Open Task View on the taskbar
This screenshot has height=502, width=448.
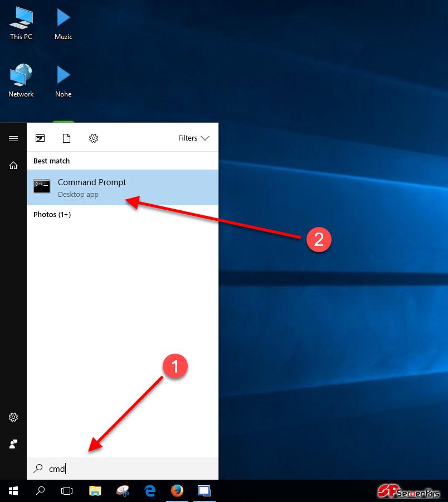67,491
